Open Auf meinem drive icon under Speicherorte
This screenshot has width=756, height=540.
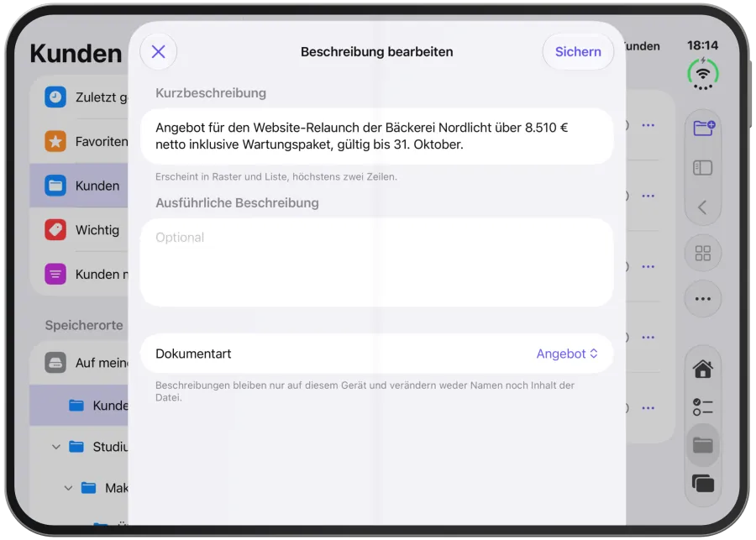coord(55,363)
